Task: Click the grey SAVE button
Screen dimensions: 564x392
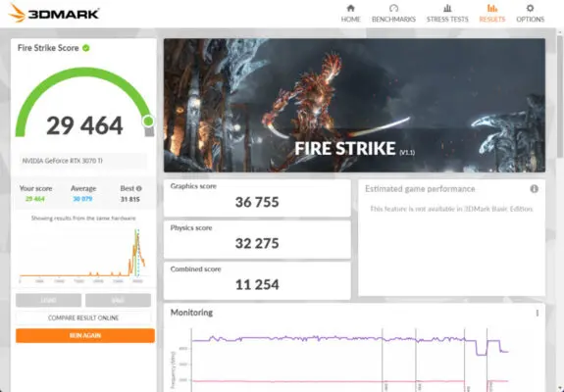Action: click(118, 300)
